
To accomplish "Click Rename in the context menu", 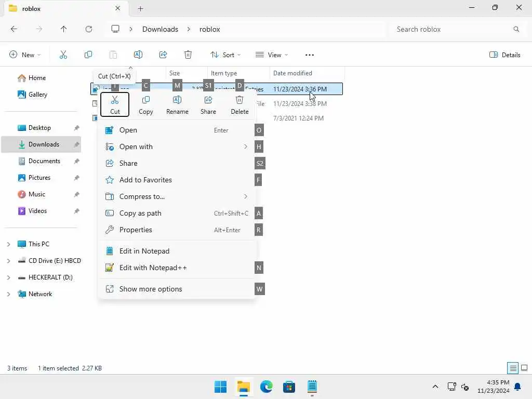I will [x=177, y=104].
